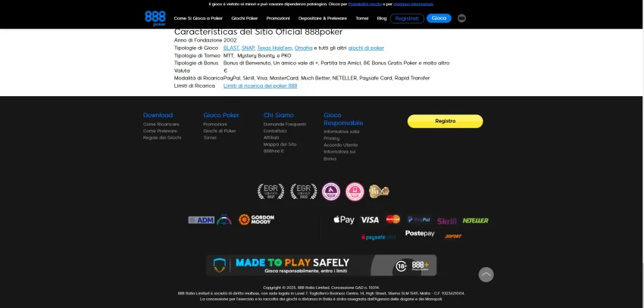Click the Neteller payment logo
Viewport: 644px width, 308px height.
(x=476, y=221)
